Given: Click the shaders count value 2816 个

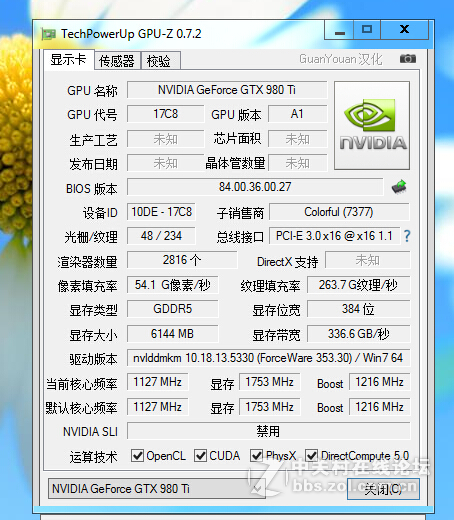Looking at the screenshot, I should (182, 260).
